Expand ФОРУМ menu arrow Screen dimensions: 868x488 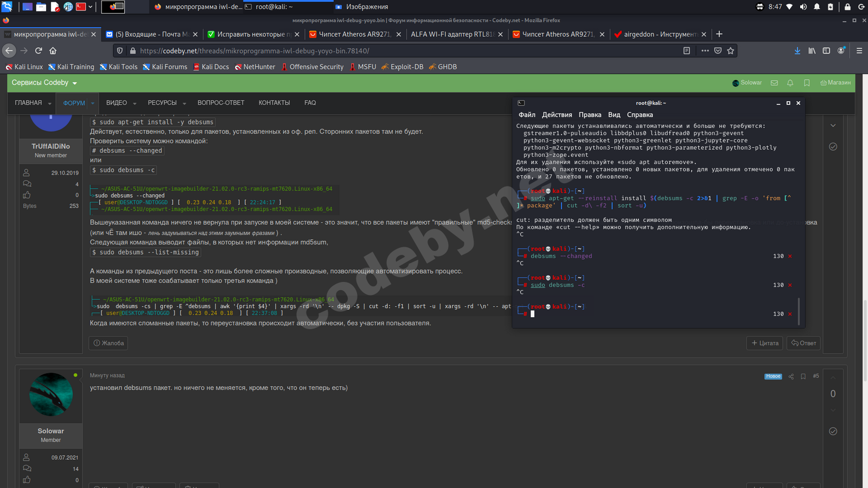pos(93,103)
